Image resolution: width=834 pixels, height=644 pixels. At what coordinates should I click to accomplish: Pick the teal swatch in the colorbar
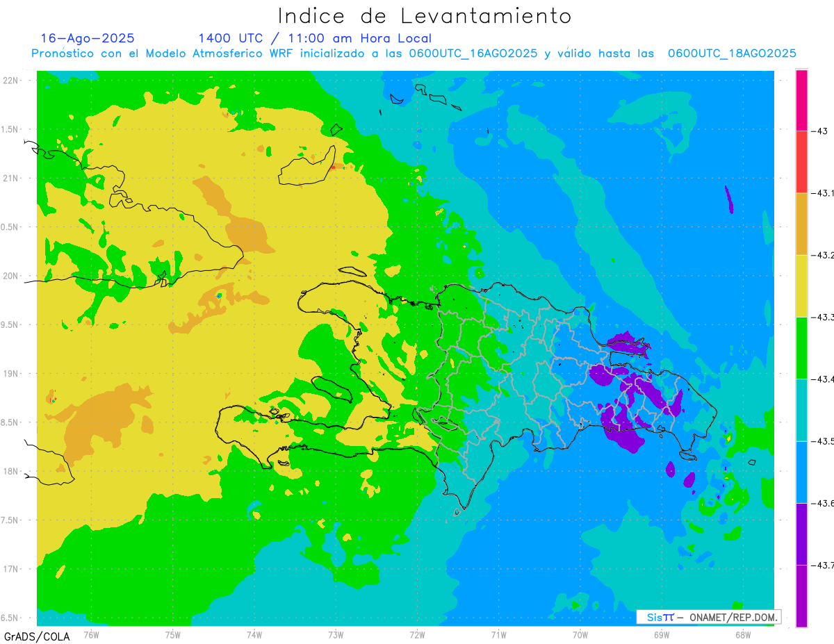point(801,410)
